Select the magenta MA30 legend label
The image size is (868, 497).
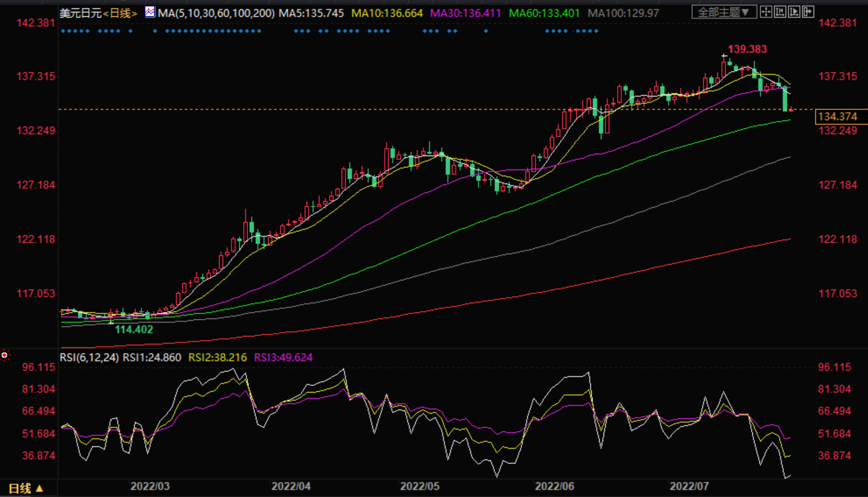465,13
